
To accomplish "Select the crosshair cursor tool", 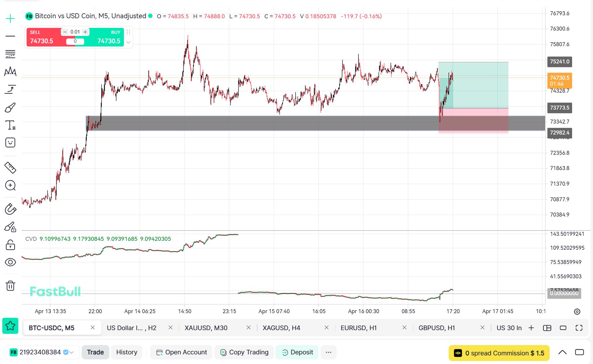I will [x=10, y=19].
